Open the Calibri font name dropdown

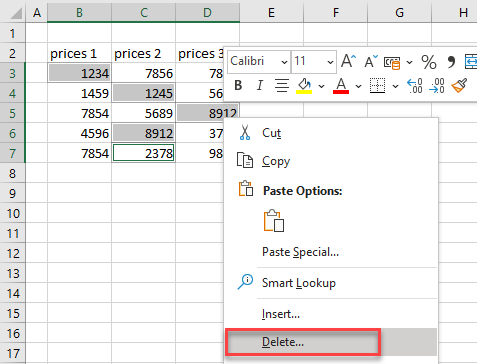(284, 62)
